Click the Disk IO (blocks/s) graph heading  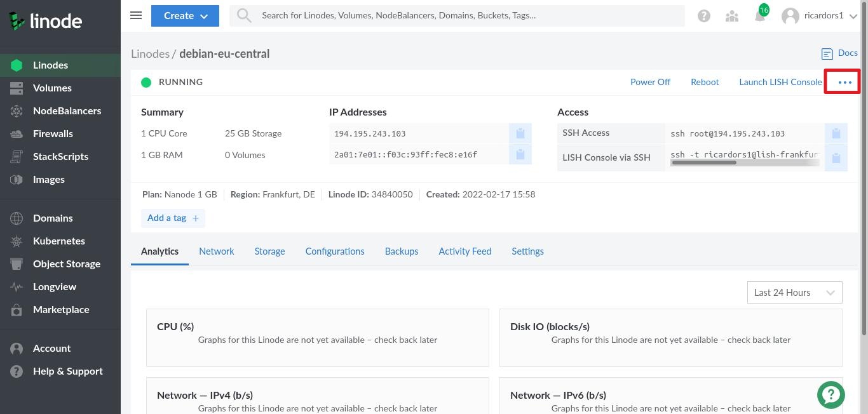550,326
